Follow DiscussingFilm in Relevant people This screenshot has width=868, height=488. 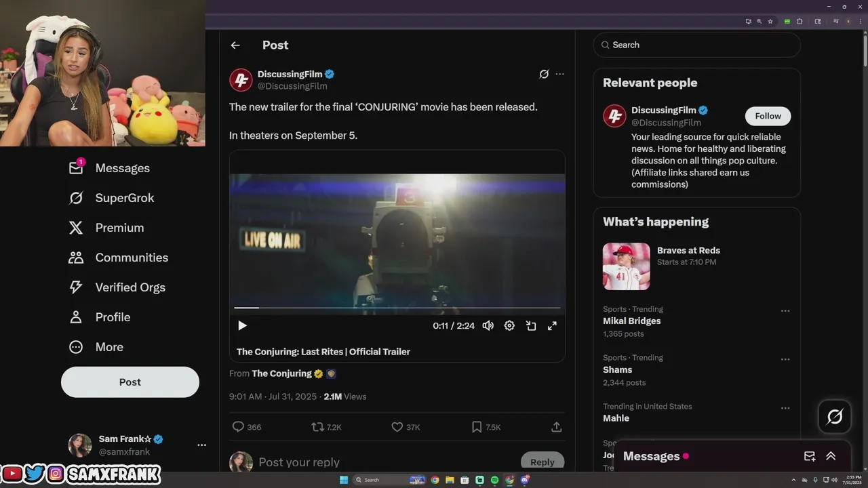pyautogui.click(x=768, y=116)
